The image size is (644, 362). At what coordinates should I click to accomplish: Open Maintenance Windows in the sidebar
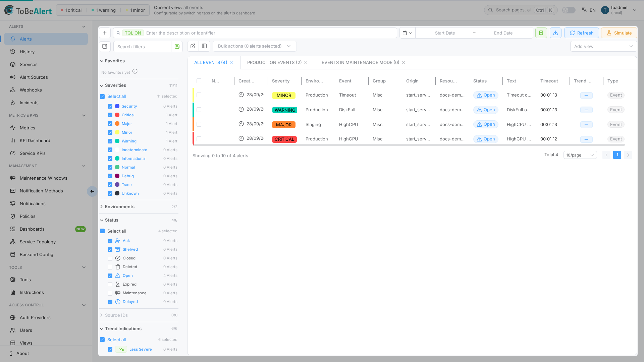[46, 178]
